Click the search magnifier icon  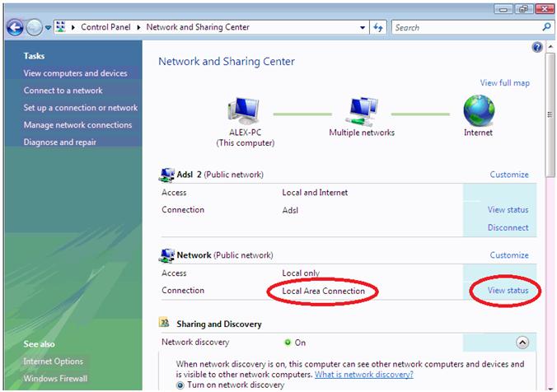[x=545, y=27]
